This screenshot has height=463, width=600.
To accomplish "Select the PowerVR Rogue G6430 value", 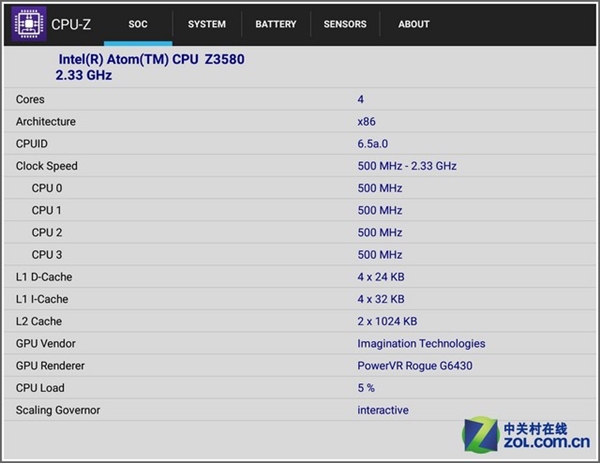I will tap(415, 366).
